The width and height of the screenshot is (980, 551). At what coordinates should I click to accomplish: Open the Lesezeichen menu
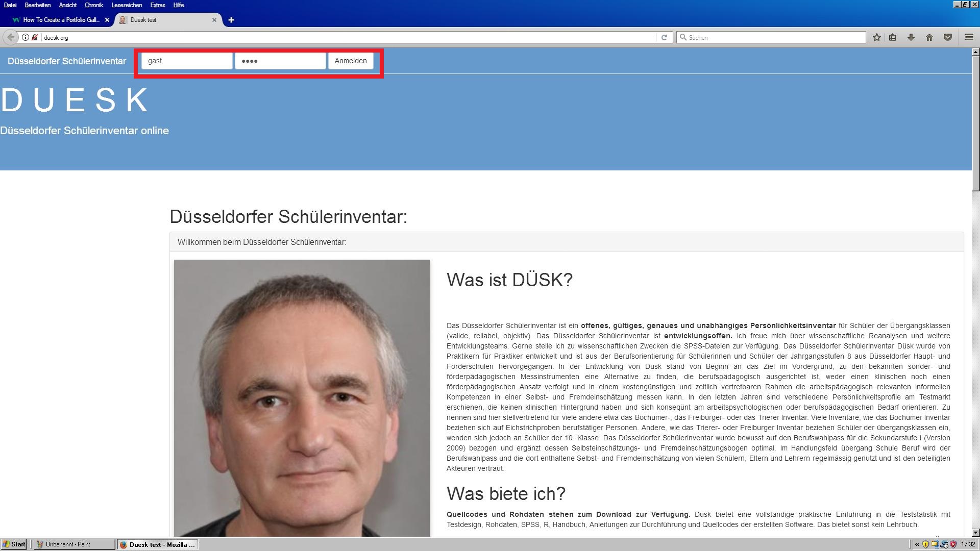(x=127, y=5)
